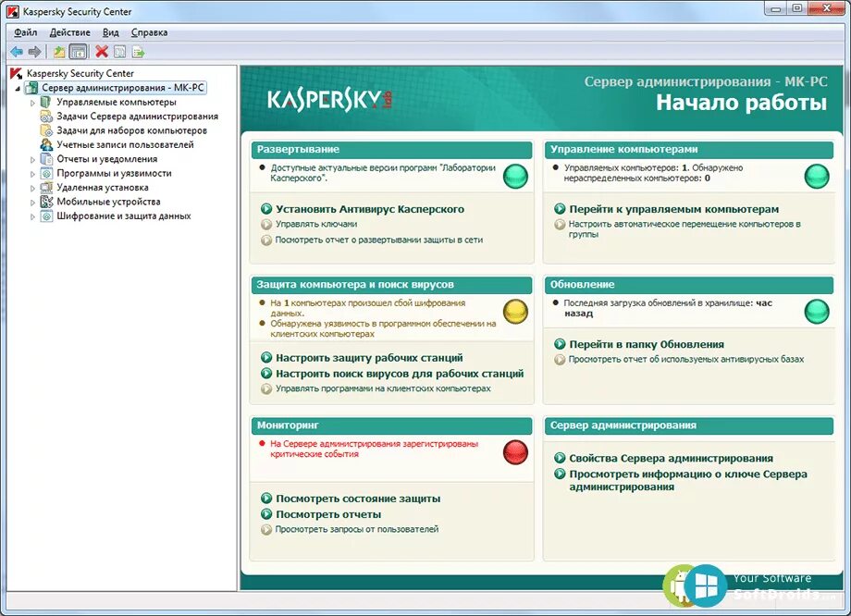Screen dimensions: 851x616
Task: Click Настроить защиту рабочих станций link
Action: tap(369, 358)
